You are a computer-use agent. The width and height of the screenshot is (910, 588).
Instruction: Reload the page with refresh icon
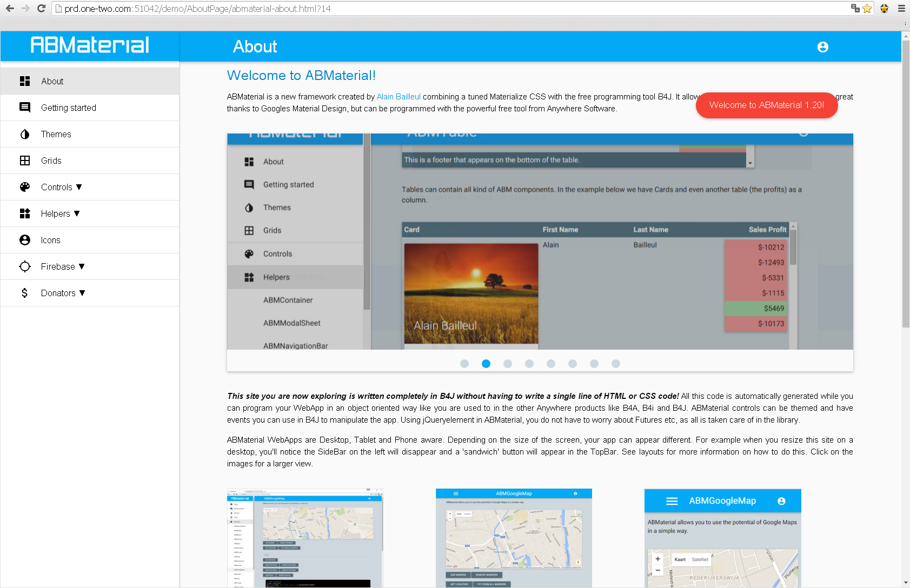click(x=41, y=8)
